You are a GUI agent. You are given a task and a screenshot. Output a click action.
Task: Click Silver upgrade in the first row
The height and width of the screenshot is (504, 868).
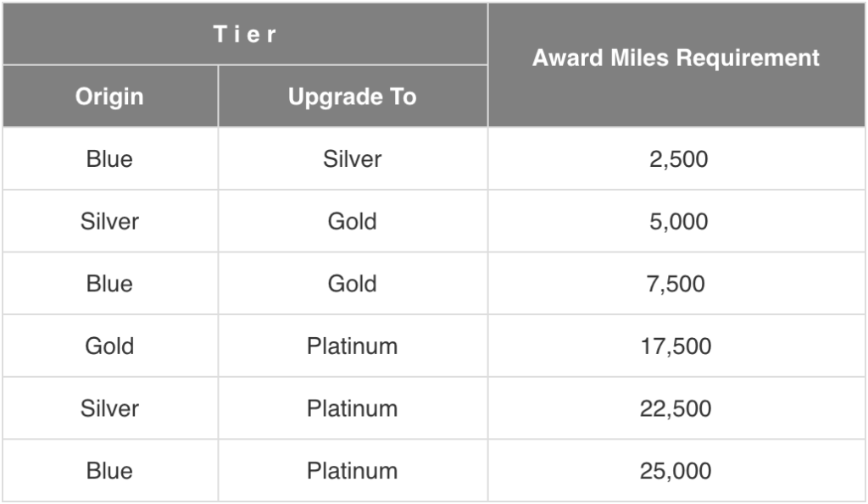pos(353,159)
